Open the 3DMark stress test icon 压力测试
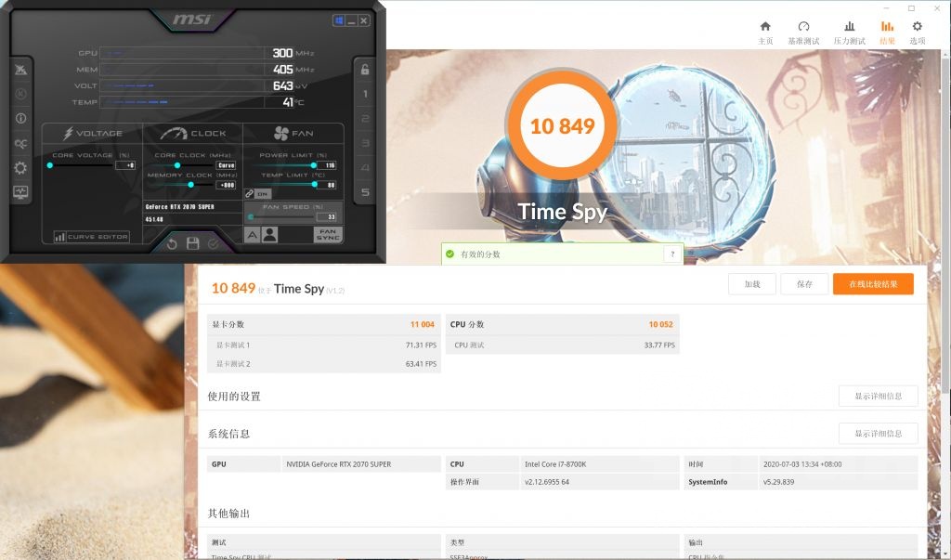Screen dimensions: 951x560 pyautogui.click(x=848, y=33)
